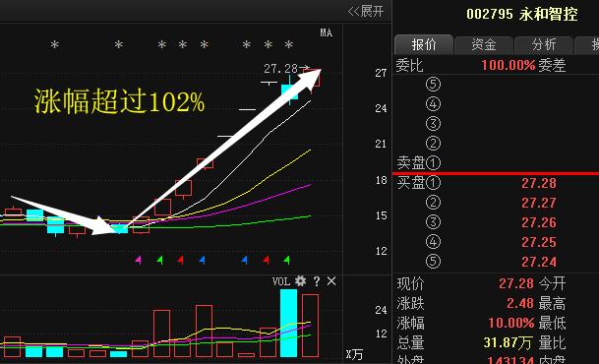Click the 最高 label
Image resolution: width=599 pixels, height=364 pixels.
point(552,304)
